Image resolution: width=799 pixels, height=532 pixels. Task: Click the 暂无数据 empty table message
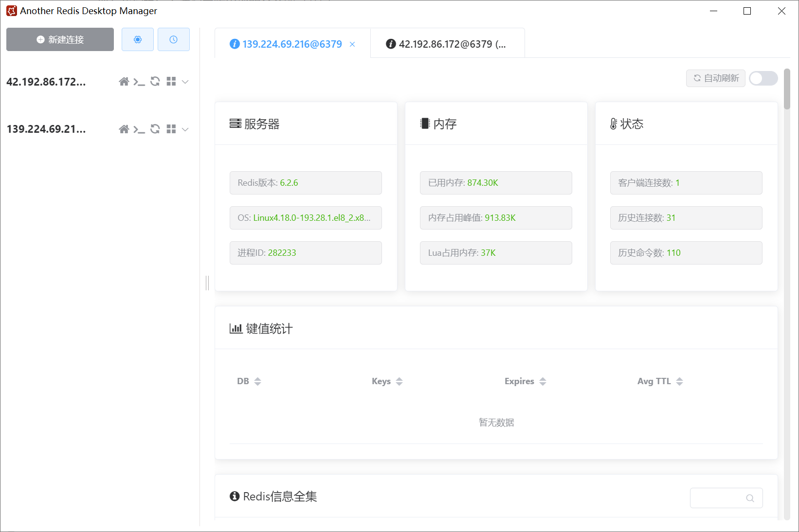pyautogui.click(x=496, y=423)
